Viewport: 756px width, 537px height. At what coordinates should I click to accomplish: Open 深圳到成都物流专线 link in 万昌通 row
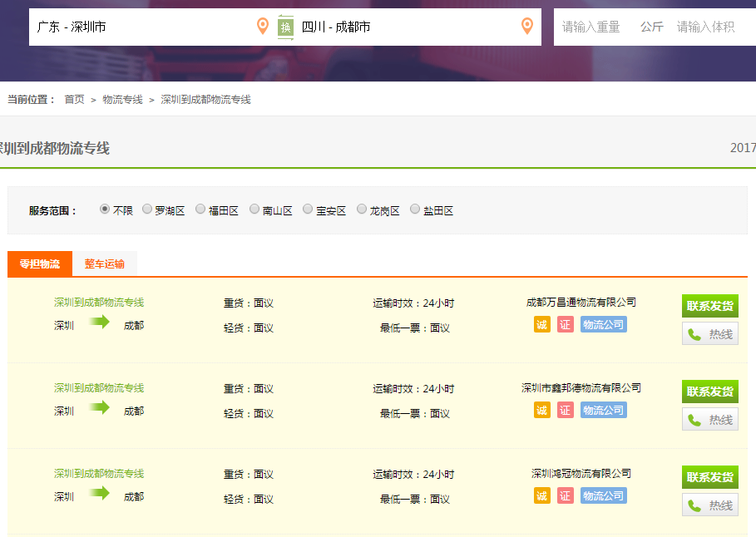(x=99, y=303)
